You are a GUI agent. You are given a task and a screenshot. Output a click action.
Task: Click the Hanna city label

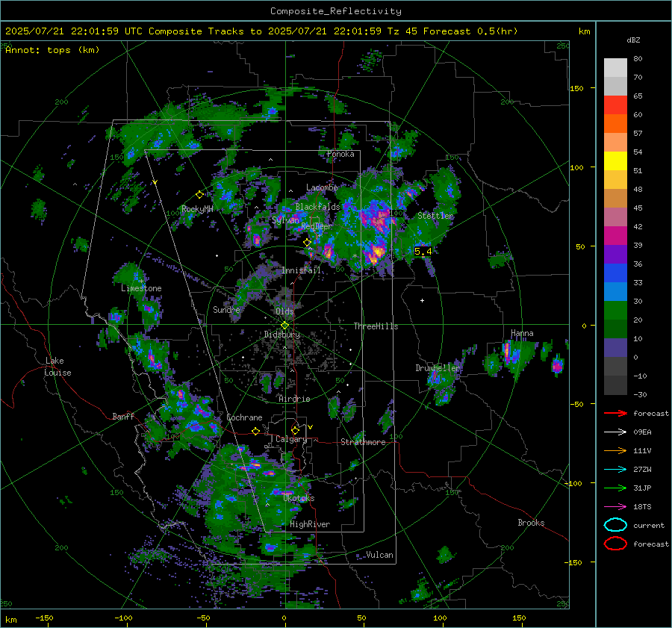[x=522, y=333]
